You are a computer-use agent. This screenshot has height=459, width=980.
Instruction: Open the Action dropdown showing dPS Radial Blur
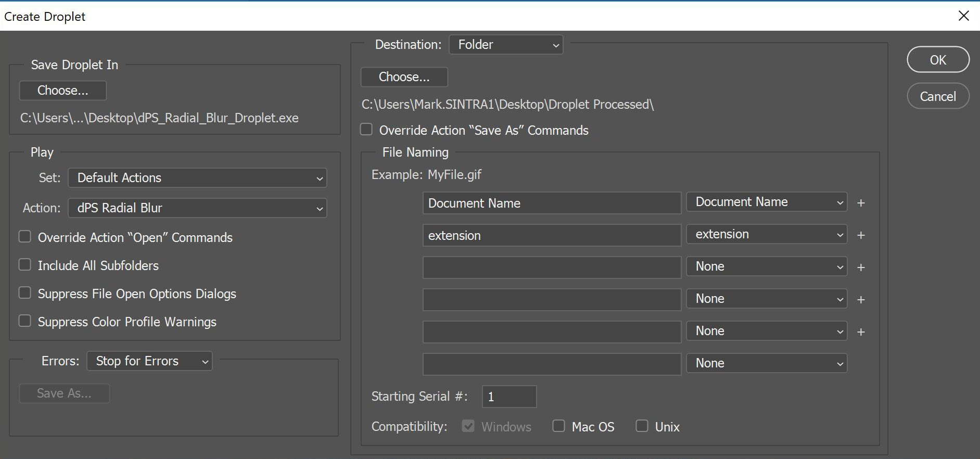point(198,208)
